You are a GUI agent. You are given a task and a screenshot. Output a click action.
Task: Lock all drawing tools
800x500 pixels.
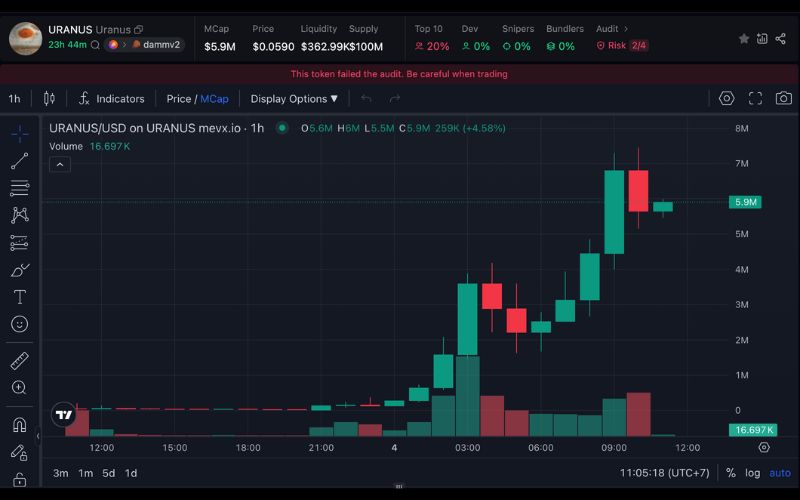19,480
